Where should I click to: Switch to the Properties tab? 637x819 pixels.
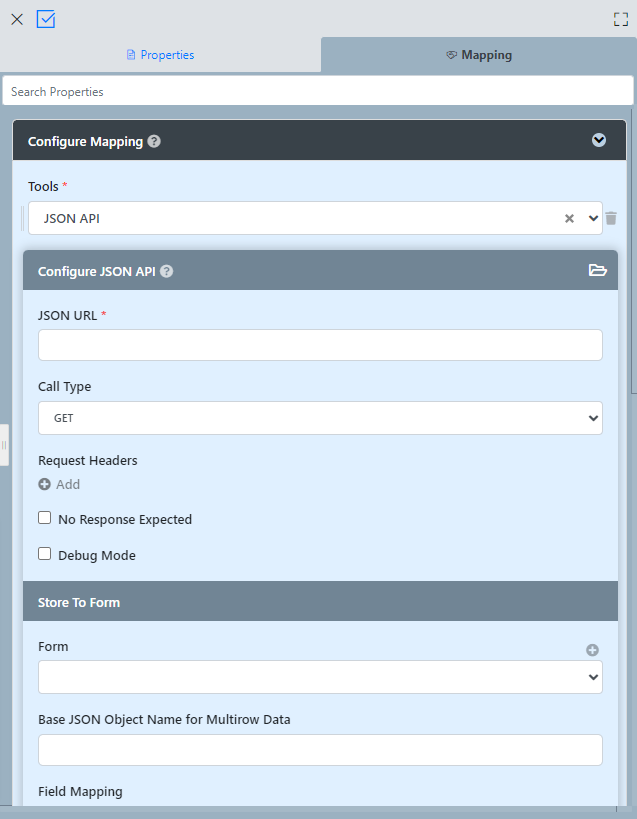click(160, 55)
